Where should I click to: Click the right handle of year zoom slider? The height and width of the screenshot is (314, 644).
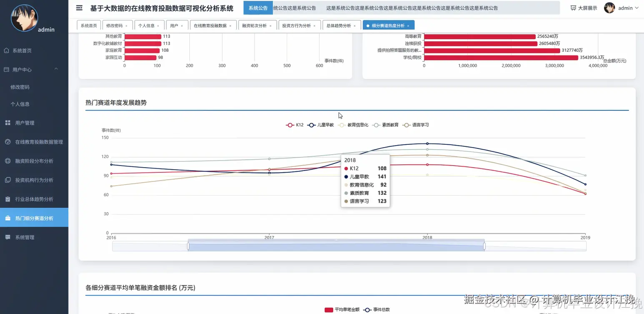484,246
